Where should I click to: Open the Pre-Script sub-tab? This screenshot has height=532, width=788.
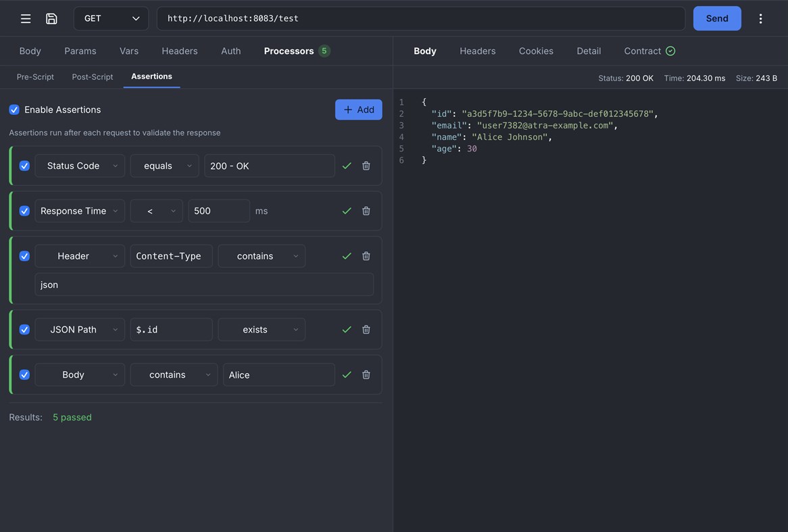(x=35, y=77)
